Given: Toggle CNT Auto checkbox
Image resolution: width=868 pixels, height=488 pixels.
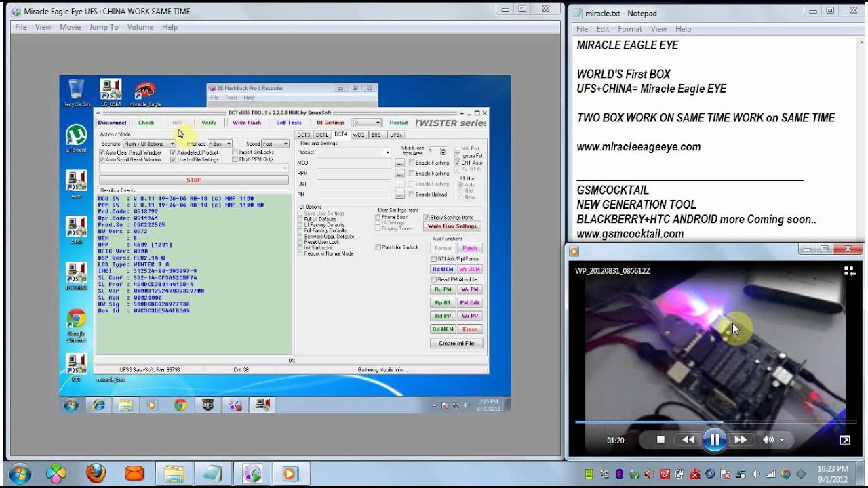Looking at the screenshot, I should [458, 163].
